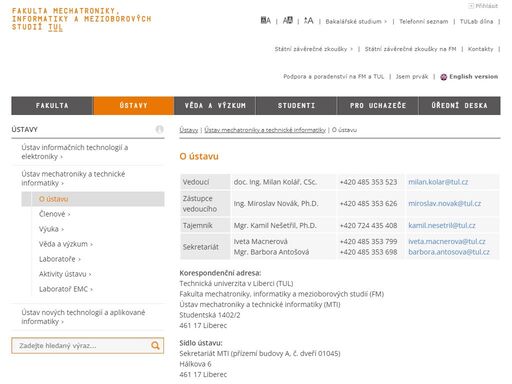Click email milan.kolar@tul.cz

click(x=438, y=182)
